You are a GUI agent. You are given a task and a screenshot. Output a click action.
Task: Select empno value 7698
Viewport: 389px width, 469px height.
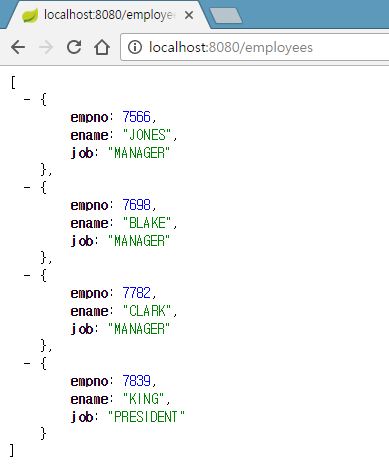pyautogui.click(x=137, y=205)
